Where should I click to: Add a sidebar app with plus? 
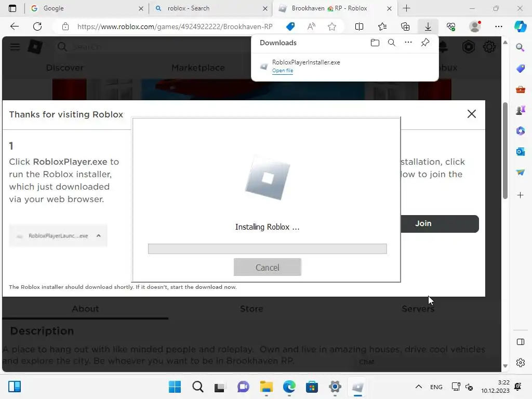520,195
